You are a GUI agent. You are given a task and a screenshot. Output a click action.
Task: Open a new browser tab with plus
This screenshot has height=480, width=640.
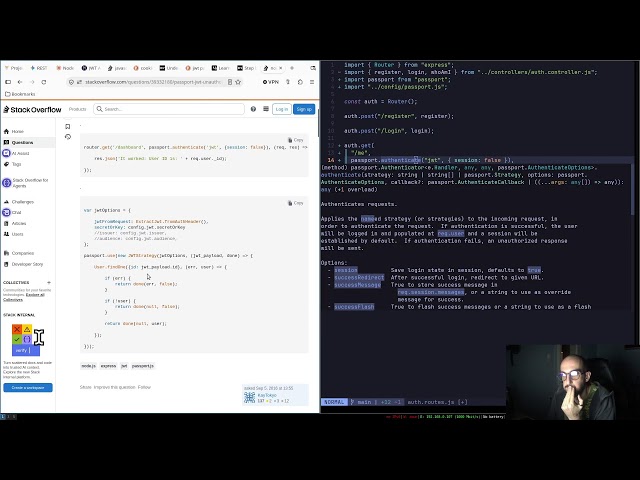pyautogui.click(x=292, y=68)
